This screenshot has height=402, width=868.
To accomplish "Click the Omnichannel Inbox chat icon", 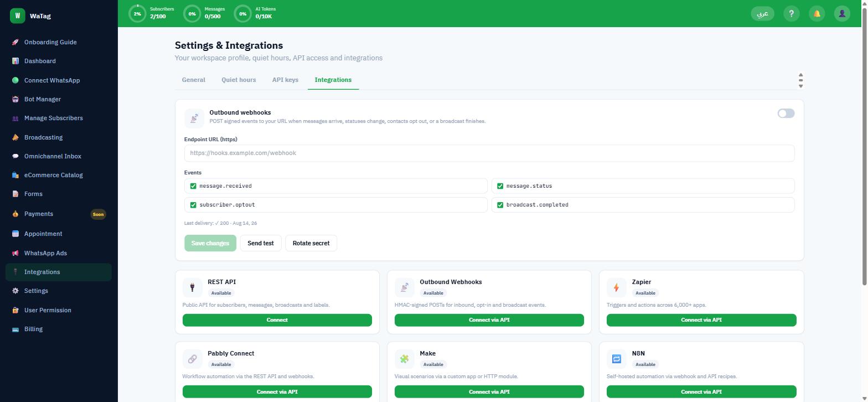I will (15, 156).
